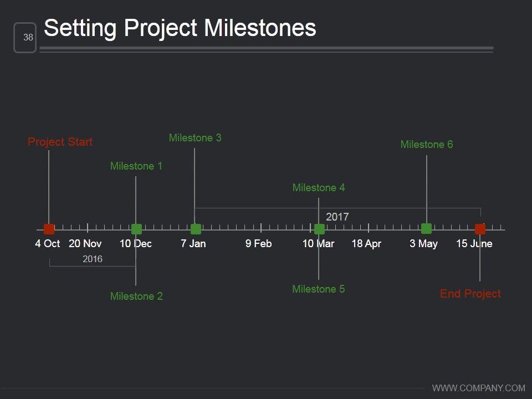The image size is (532, 399).
Task: Open the WWW.COMPANY.COM footer link
Action: point(478,388)
